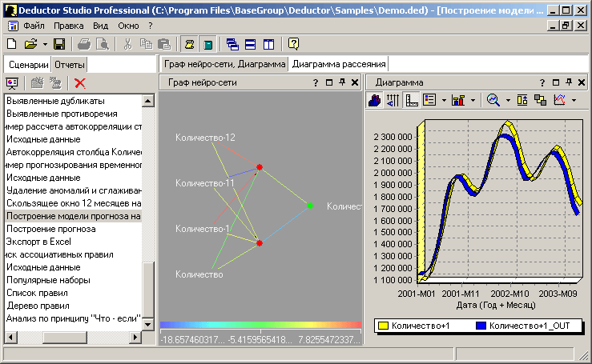Switch to the Диаграмма рассеяния tab
This screenshot has width=592, height=364.
coord(339,64)
